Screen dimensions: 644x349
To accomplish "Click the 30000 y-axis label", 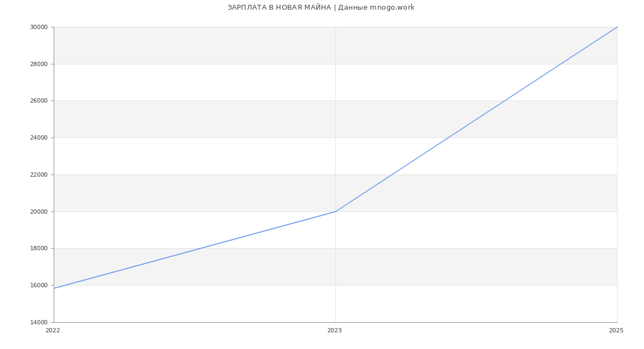I will (40, 27).
